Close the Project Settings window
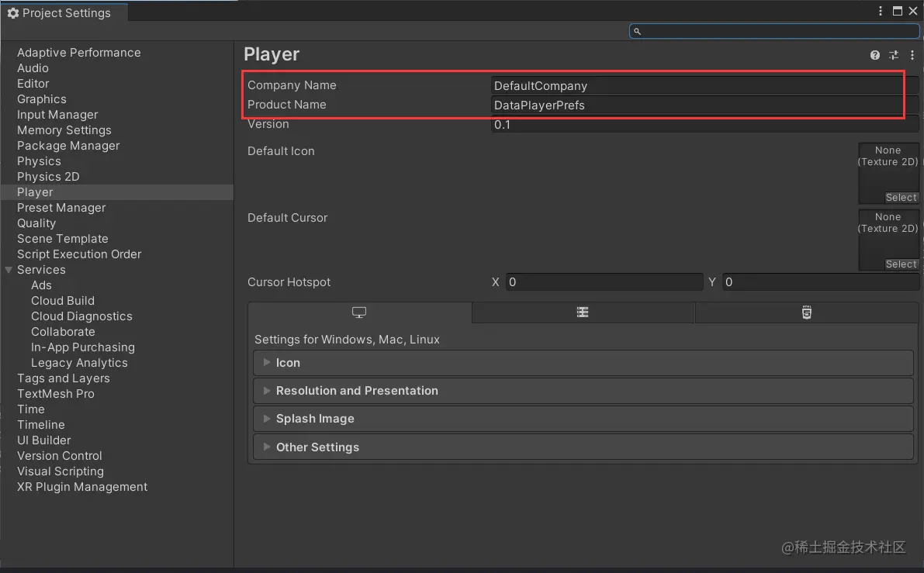Screen dimensions: 924x573 pos(913,11)
